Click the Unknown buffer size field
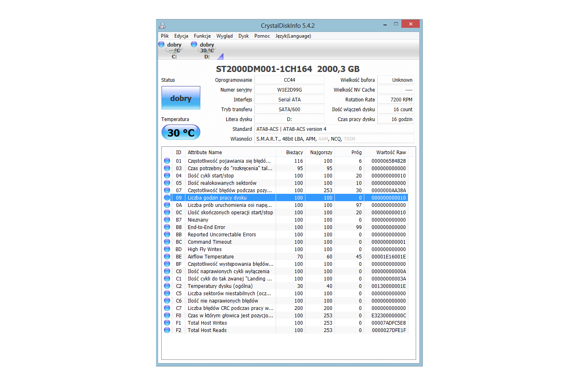This screenshot has height=368, width=588. 396,80
